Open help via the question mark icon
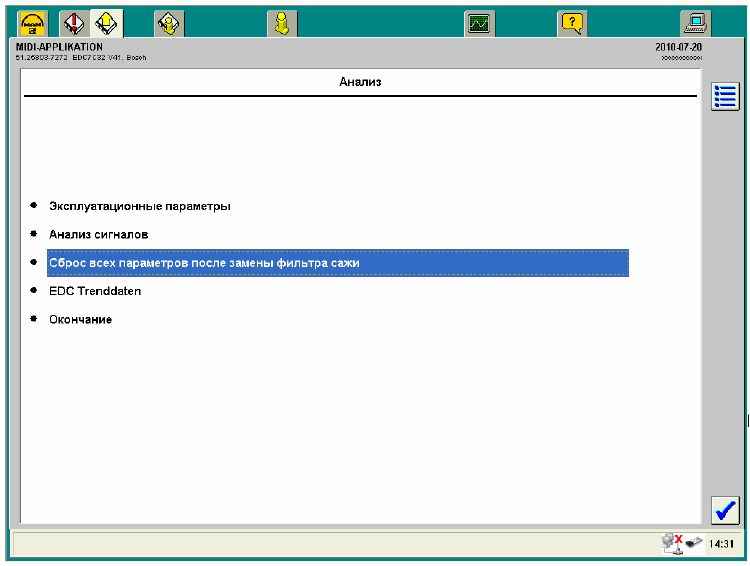 572,22
